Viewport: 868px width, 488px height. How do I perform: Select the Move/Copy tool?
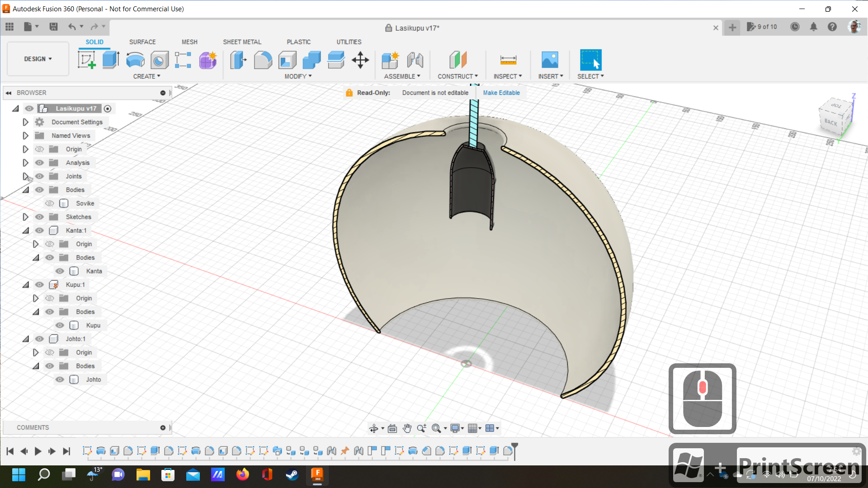(x=360, y=60)
